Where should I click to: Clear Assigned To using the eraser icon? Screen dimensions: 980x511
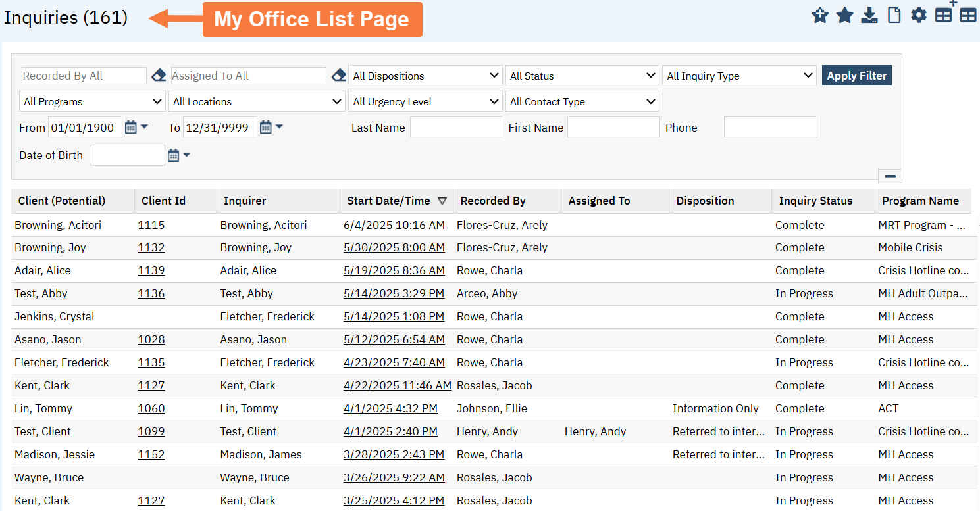pos(338,75)
